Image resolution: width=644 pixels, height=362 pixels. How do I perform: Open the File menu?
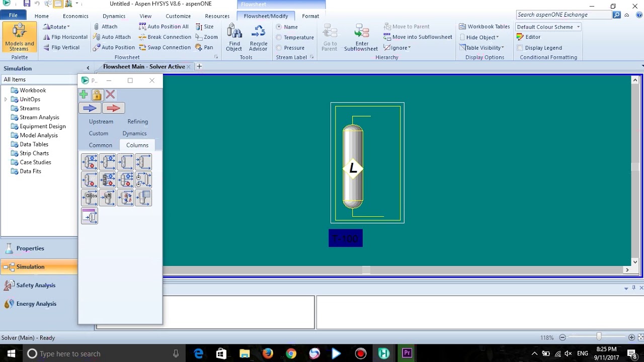click(x=13, y=16)
